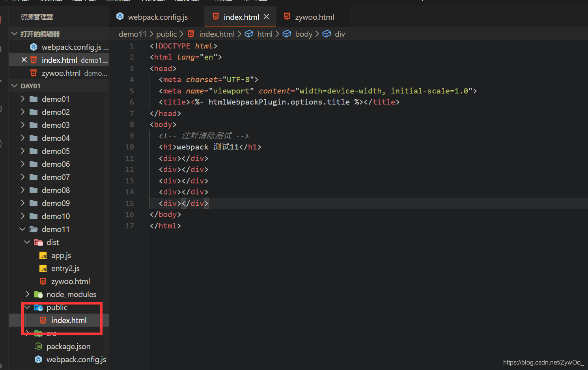Click the demo03 folder icon

click(x=34, y=125)
